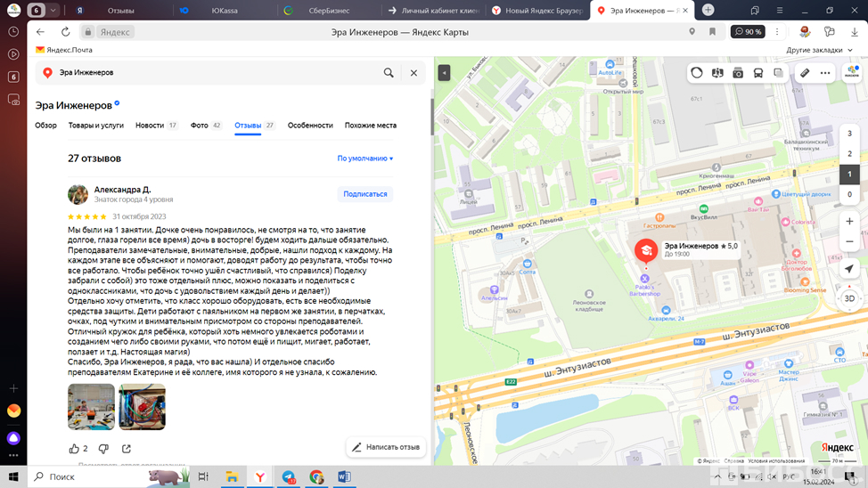
Task: Click the Эра Инженеров red map pin
Action: [x=645, y=252]
